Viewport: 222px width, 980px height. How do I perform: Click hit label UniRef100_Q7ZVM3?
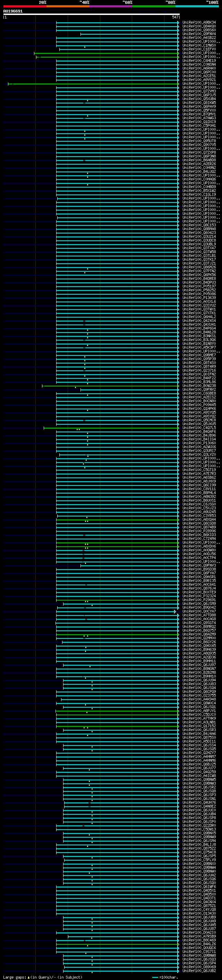coord(199,91)
